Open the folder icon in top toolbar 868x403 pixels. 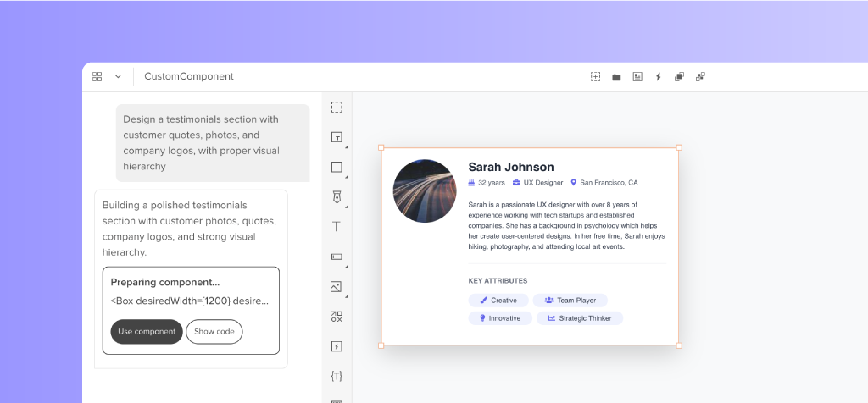pos(616,77)
